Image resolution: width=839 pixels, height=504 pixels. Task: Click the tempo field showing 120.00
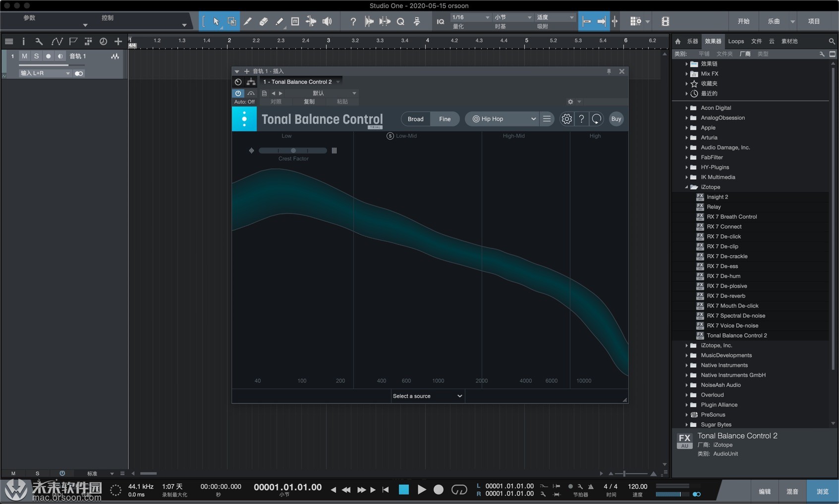637,487
